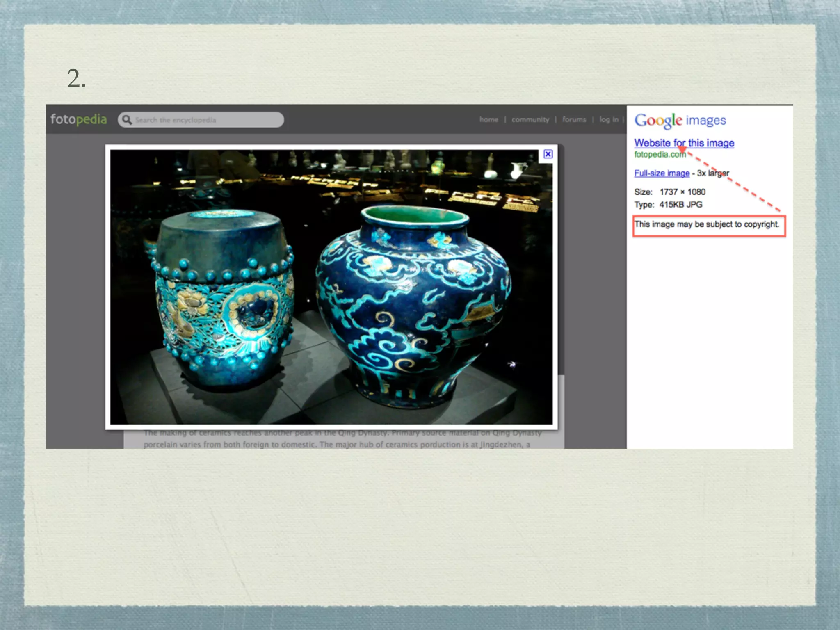The height and width of the screenshot is (630, 840).
Task: Click the 1737 × 1080 size value
Action: (682, 192)
